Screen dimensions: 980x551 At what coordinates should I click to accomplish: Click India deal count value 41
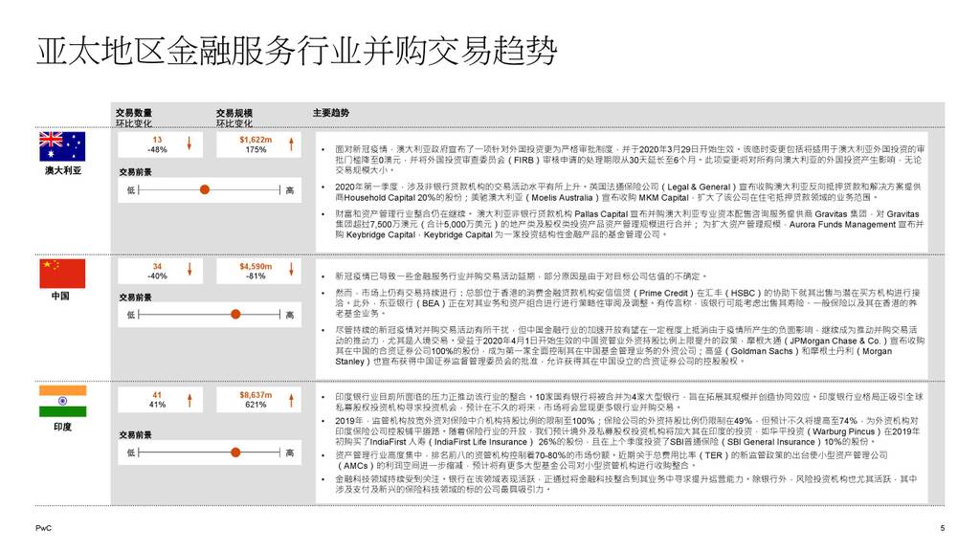157,395
